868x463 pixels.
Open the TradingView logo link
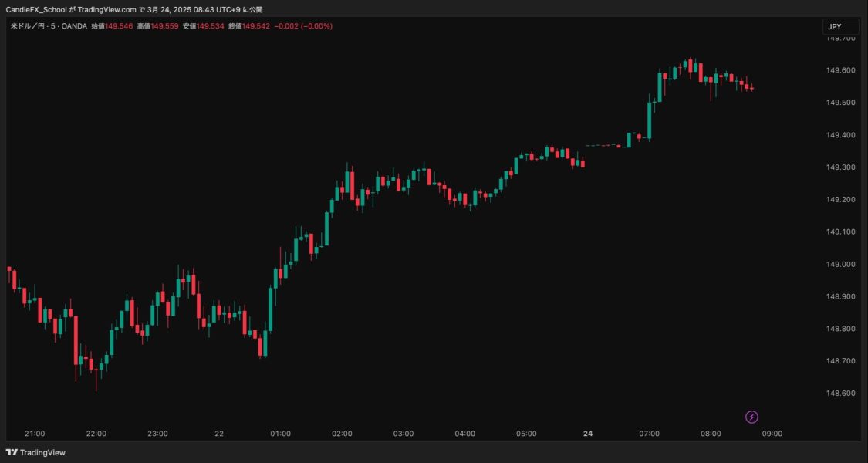click(x=36, y=452)
